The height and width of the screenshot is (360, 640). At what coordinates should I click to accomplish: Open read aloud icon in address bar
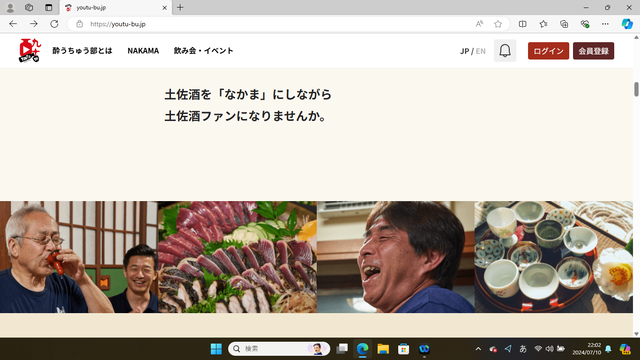point(479,24)
